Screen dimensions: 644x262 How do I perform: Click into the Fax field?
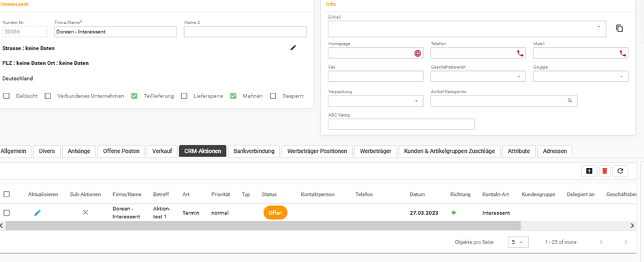coord(375,76)
